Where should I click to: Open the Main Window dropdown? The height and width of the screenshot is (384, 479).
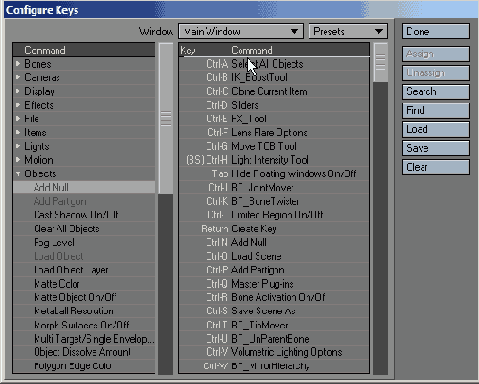pos(241,31)
